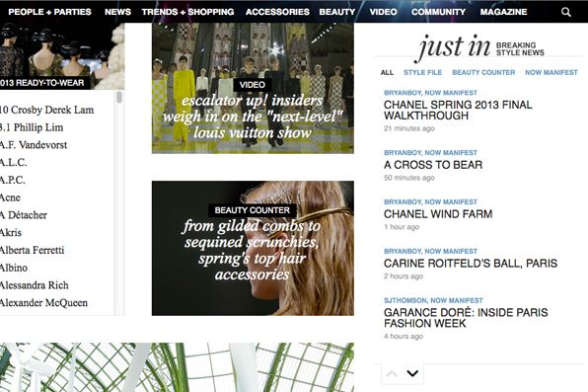Open the green greenhouse structure image
588x392 pixels.
click(x=177, y=367)
